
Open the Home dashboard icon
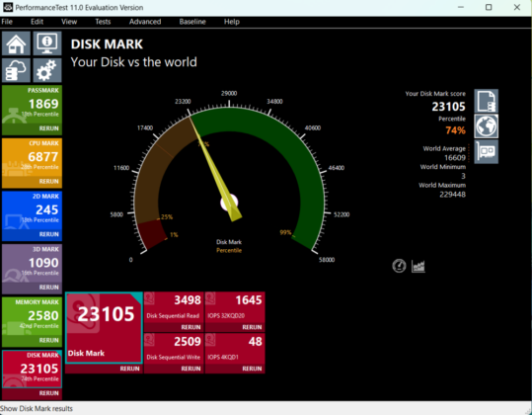pyautogui.click(x=16, y=43)
